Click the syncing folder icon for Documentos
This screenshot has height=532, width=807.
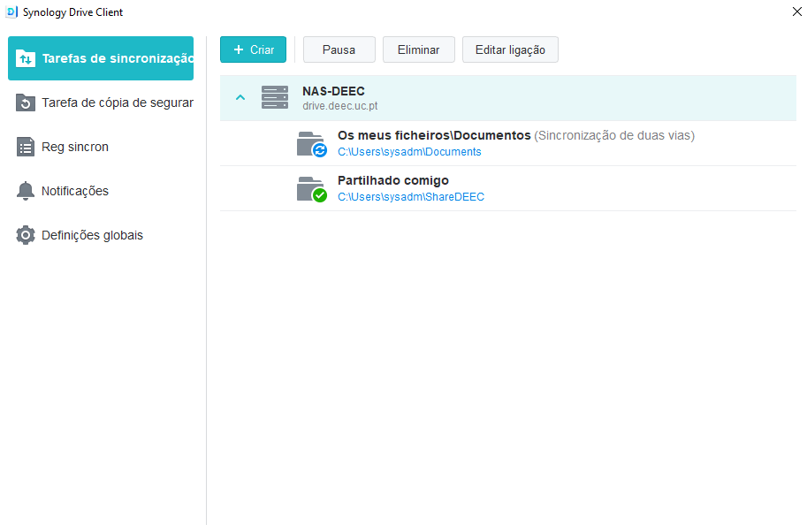click(x=312, y=144)
